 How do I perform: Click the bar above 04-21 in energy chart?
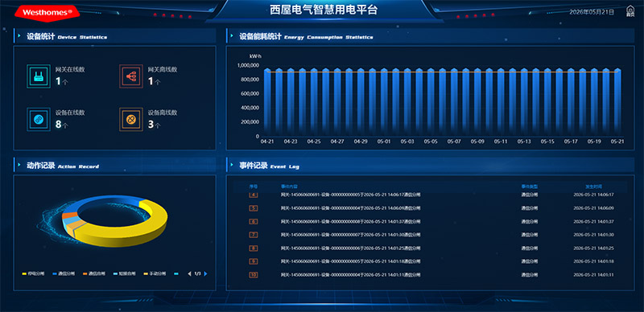point(267,102)
